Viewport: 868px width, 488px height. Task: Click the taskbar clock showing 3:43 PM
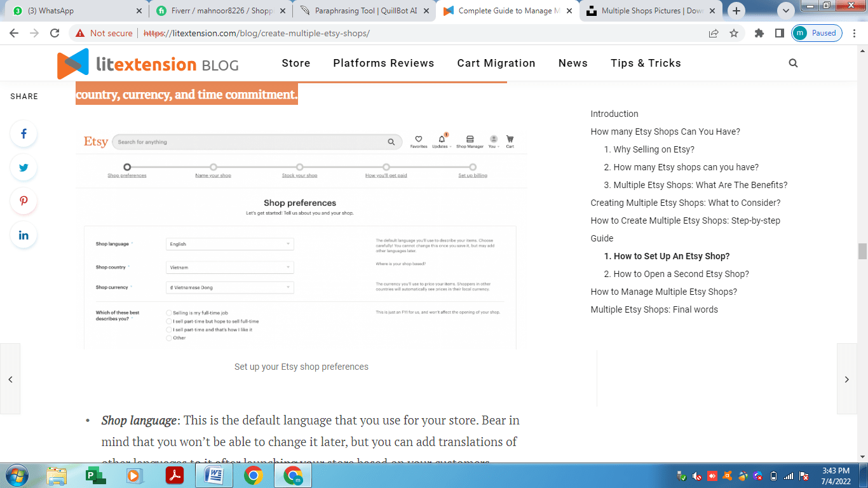click(836, 476)
